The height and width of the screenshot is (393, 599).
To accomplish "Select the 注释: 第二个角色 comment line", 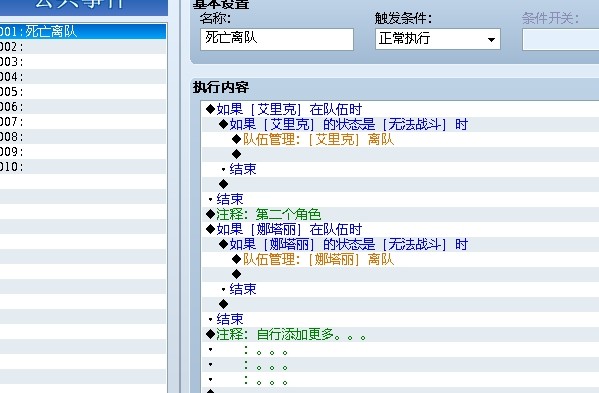I will pos(400,214).
